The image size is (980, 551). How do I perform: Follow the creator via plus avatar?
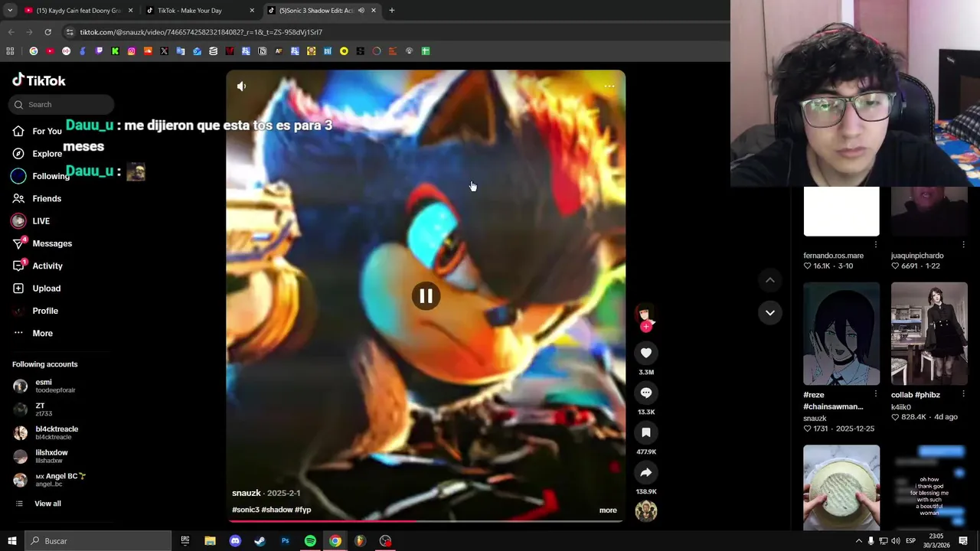(646, 327)
